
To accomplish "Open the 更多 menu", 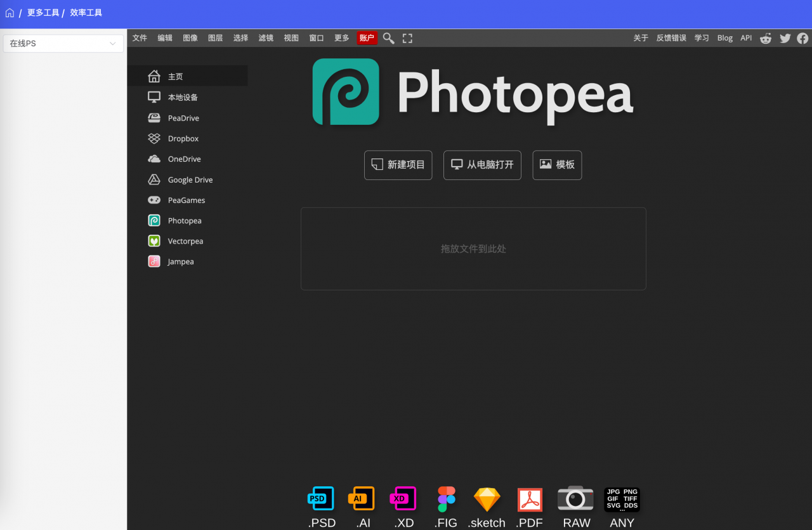I will click(x=342, y=38).
